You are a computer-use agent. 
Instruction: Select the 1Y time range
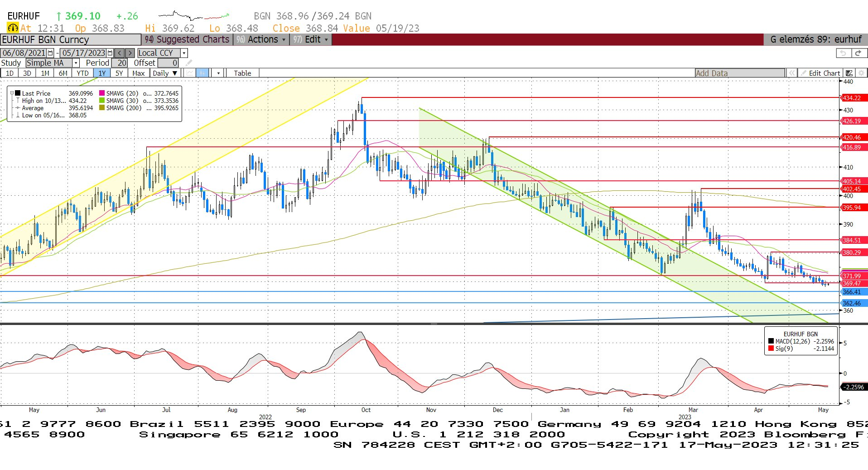102,73
